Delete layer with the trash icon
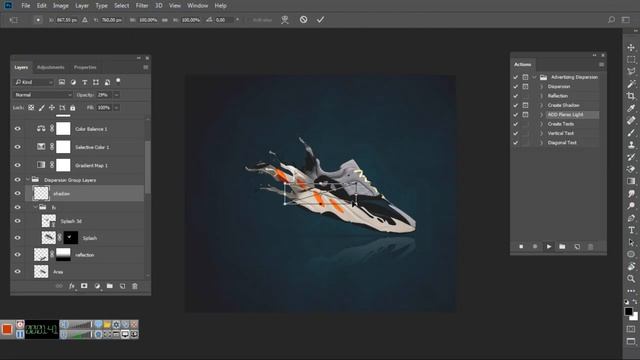The width and height of the screenshot is (640, 360). [x=135, y=286]
